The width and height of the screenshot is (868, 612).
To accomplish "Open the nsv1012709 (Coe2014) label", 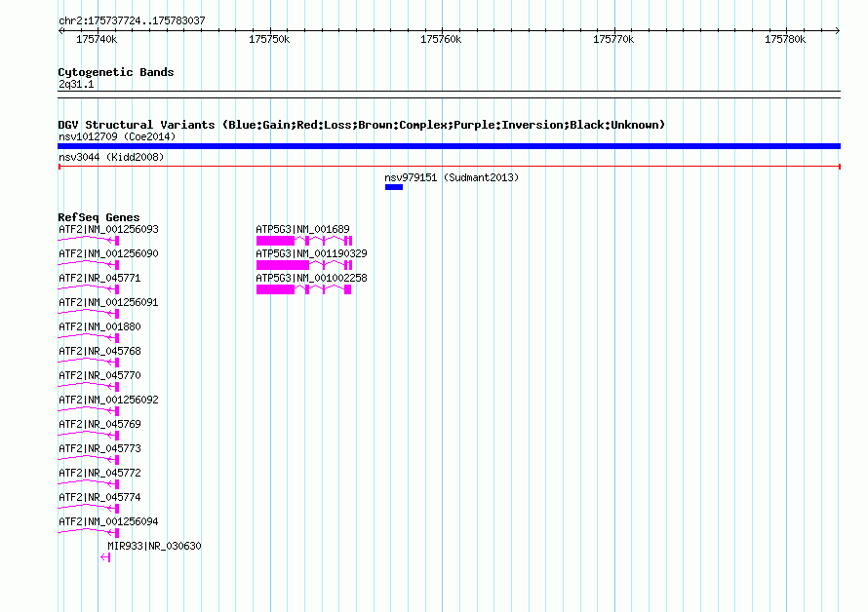I will click(x=117, y=136).
